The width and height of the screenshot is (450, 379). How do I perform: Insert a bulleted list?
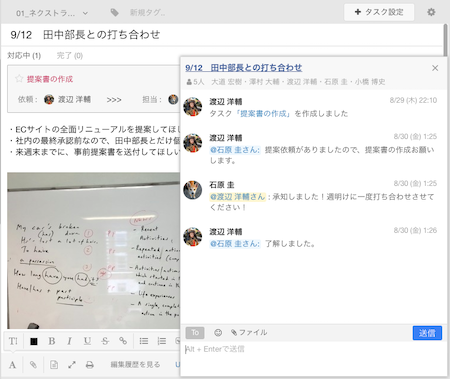click(144, 341)
